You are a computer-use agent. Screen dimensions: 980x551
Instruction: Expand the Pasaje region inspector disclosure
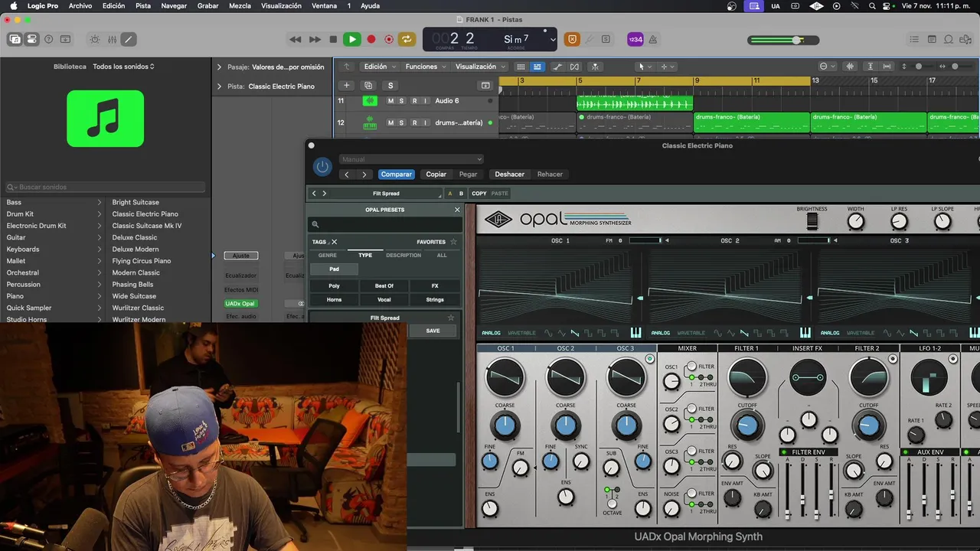tap(219, 67)
